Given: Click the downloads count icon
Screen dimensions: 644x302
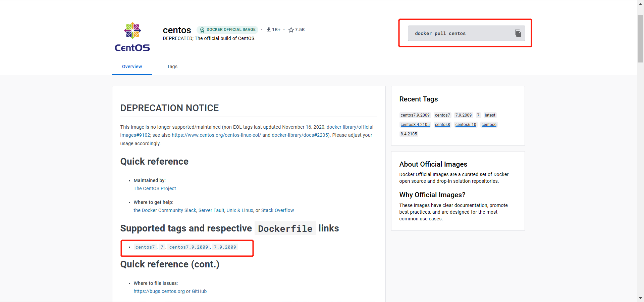Looking at the screenshot, I should [x=269, y=30].
